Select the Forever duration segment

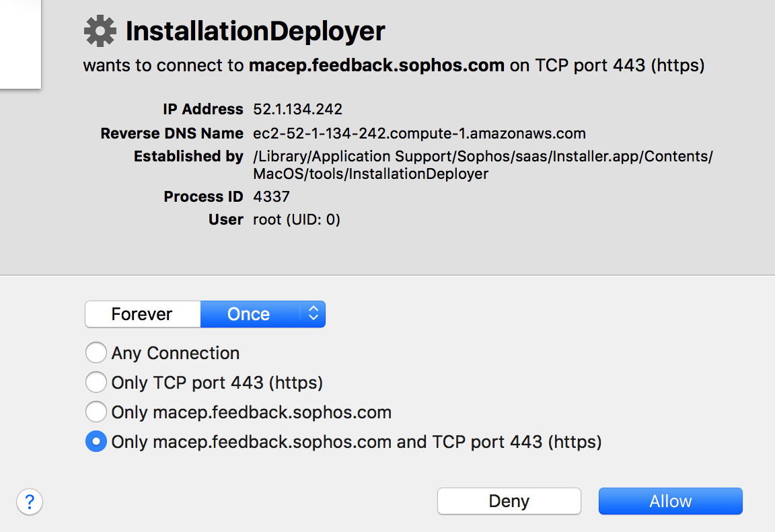143,314
